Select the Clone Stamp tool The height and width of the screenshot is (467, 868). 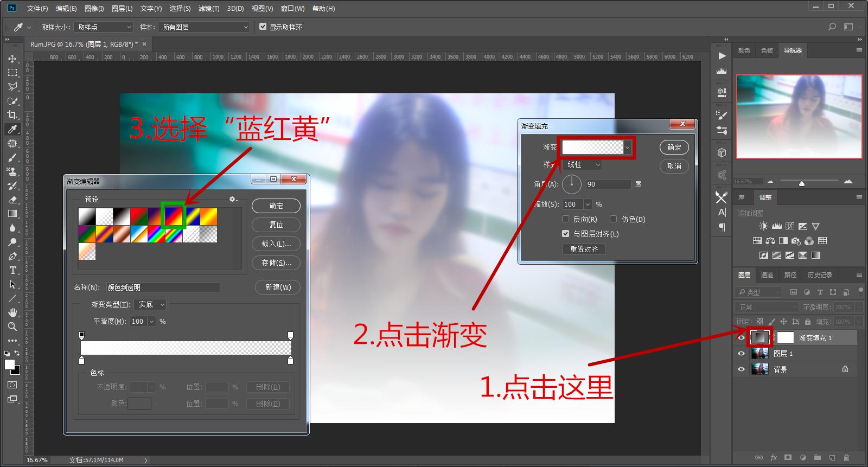click(12, 171)
